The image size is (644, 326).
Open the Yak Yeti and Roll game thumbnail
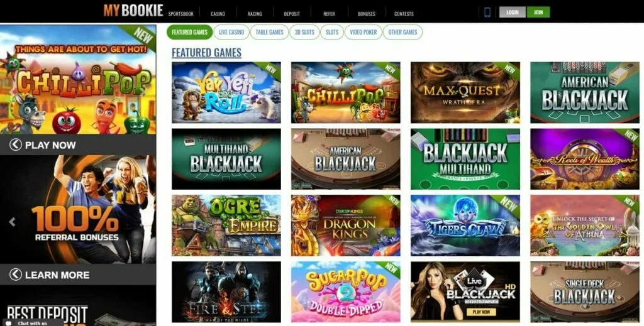coord(226,92)
